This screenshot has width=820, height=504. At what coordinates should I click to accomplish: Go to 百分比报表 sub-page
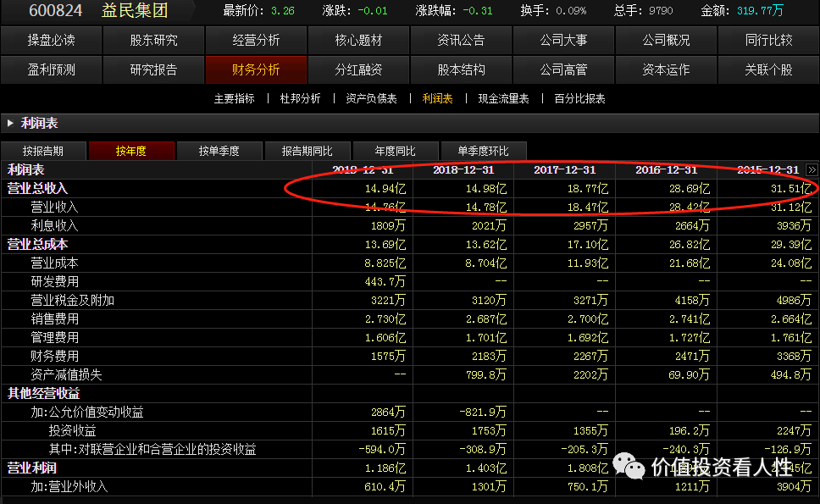[579, 99]
